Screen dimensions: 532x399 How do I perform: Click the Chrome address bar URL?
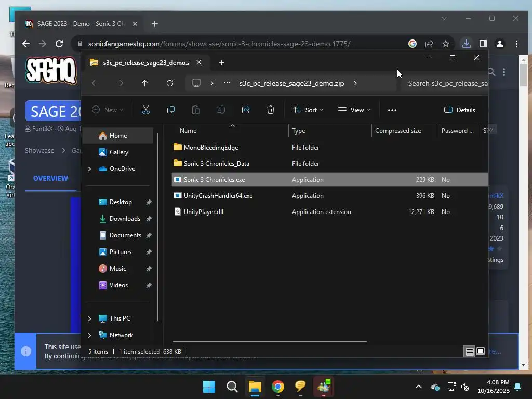(219, 44)
